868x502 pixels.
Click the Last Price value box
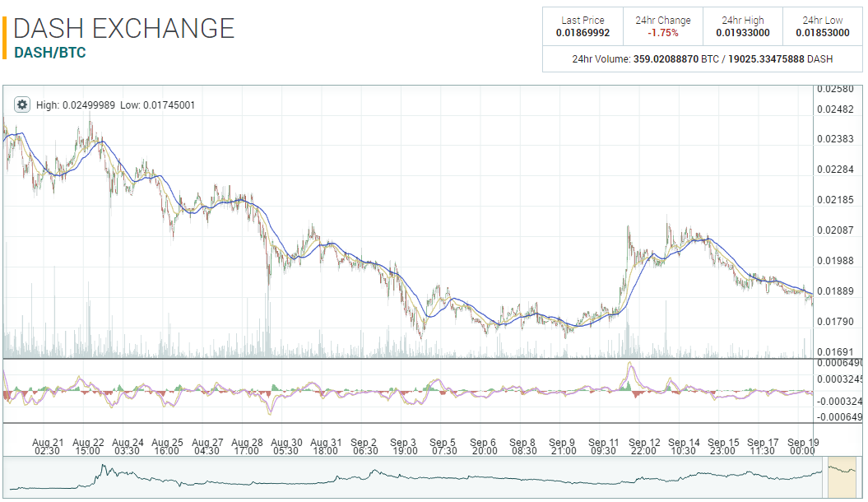click(x=583, y=26)
